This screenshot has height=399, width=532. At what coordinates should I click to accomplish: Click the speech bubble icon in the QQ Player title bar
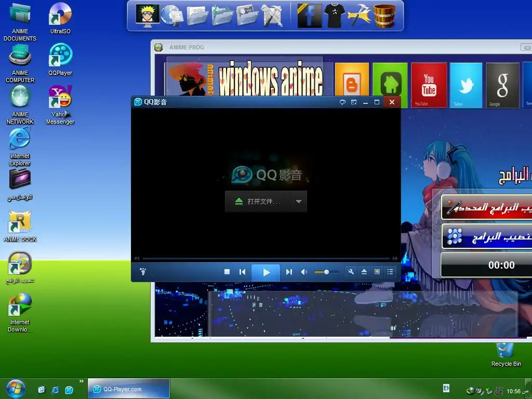click(x=342, y=102)
